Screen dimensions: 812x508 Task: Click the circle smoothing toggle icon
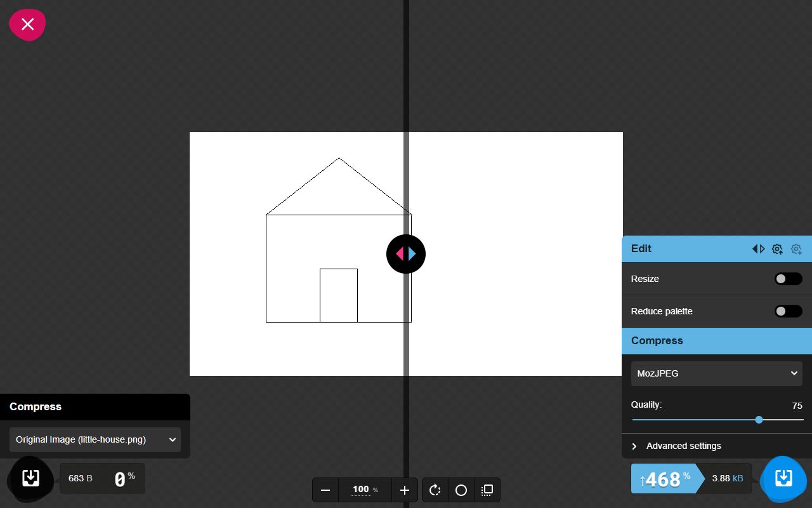461,490
